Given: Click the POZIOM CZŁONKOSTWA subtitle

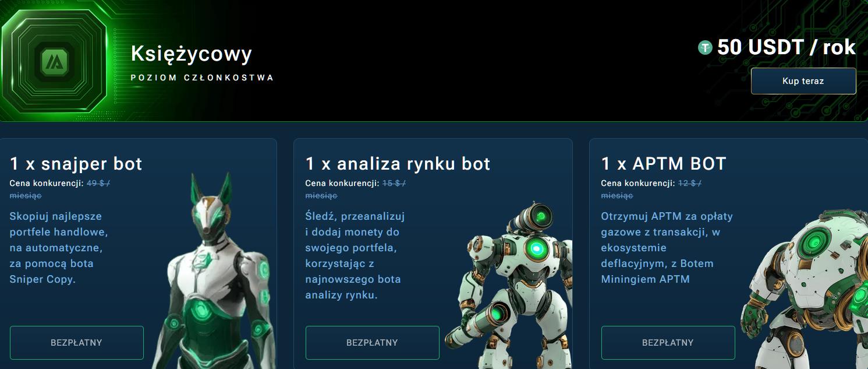Looking at the screenshot, I should (x=202, y=78).
